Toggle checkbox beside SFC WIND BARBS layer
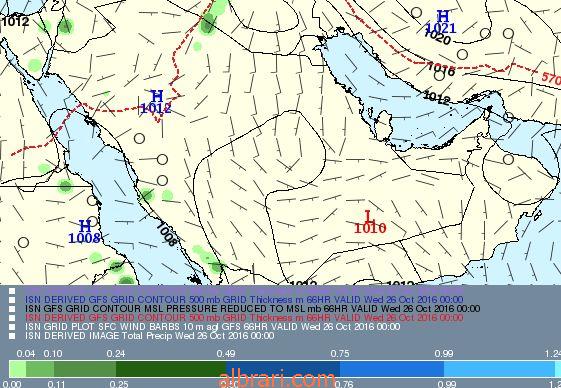Viewport: 561px width, 388px height. point(12,327)
